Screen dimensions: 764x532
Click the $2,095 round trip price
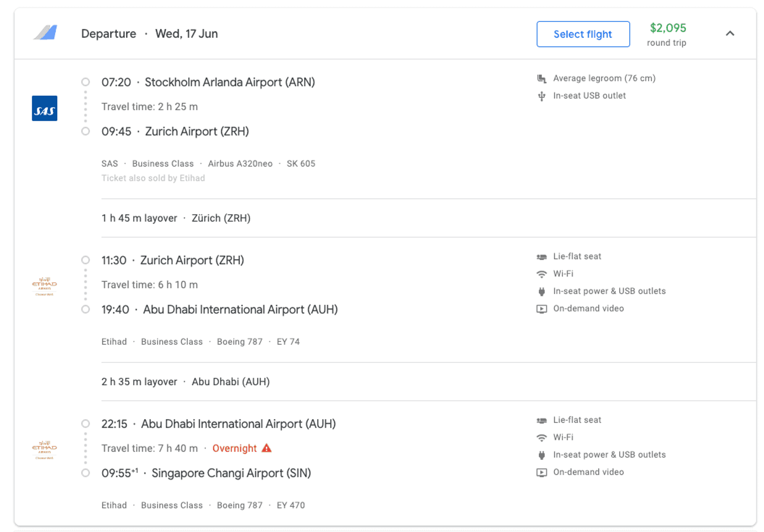(668, 28)
